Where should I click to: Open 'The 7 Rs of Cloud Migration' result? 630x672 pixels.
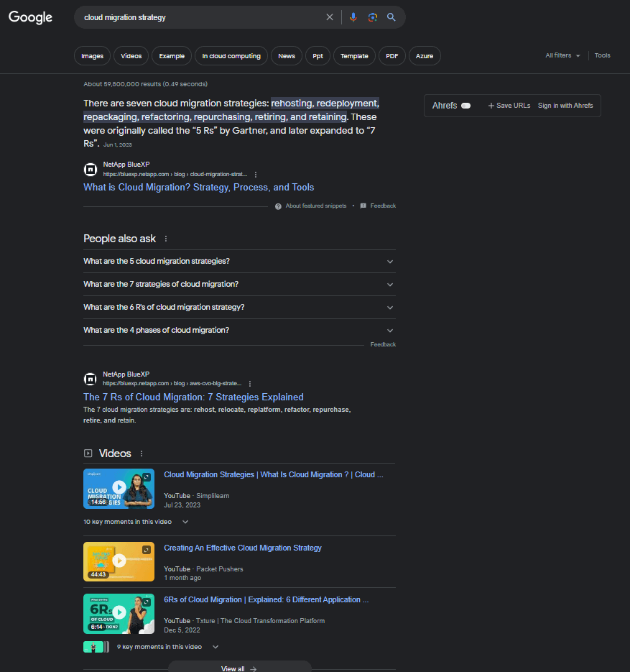(193, 397)
